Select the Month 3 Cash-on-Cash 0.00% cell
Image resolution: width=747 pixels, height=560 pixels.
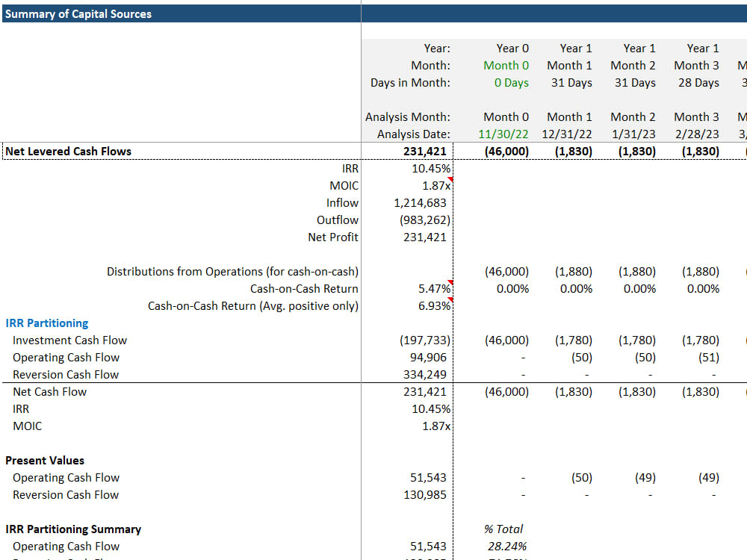coord(703,288)
